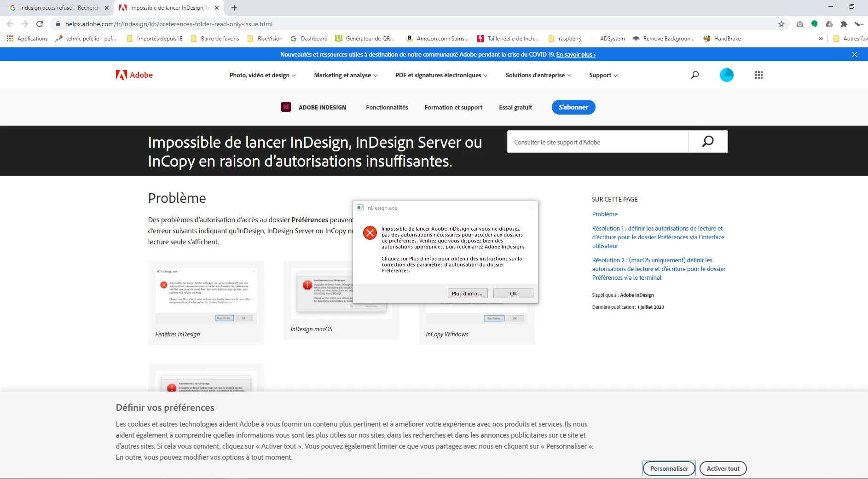Click the InDesign Id product icon

(286, 107)
